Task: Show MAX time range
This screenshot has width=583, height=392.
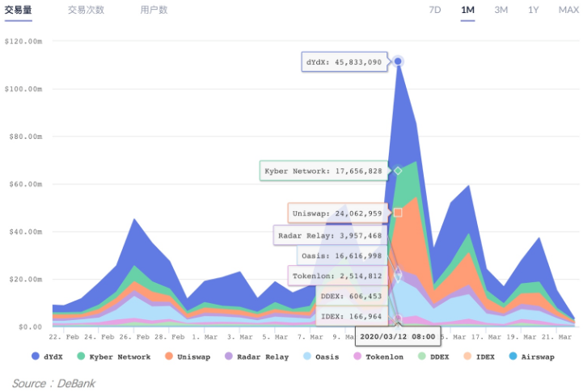Action: [x=568, y=10]
